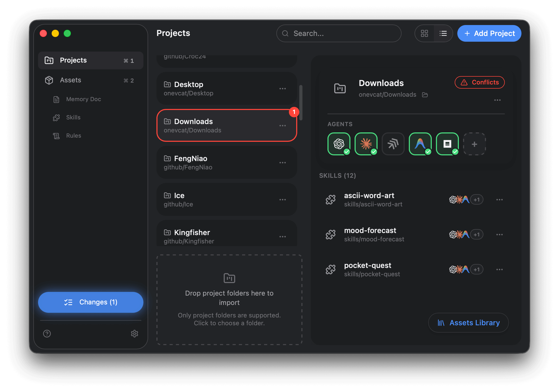Screen dimensions: 559x392
Task: Focus the Search input field
Action: (339, 33)
